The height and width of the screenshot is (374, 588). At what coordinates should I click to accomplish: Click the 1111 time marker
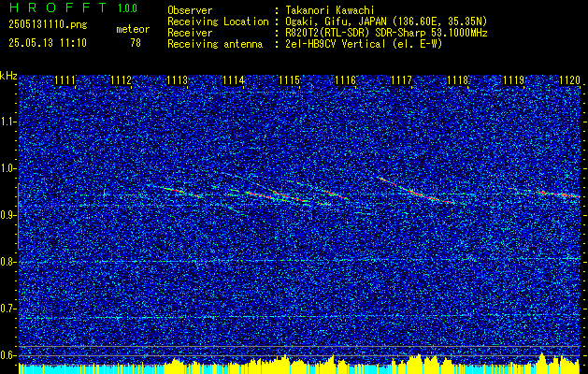coord(65,80)
